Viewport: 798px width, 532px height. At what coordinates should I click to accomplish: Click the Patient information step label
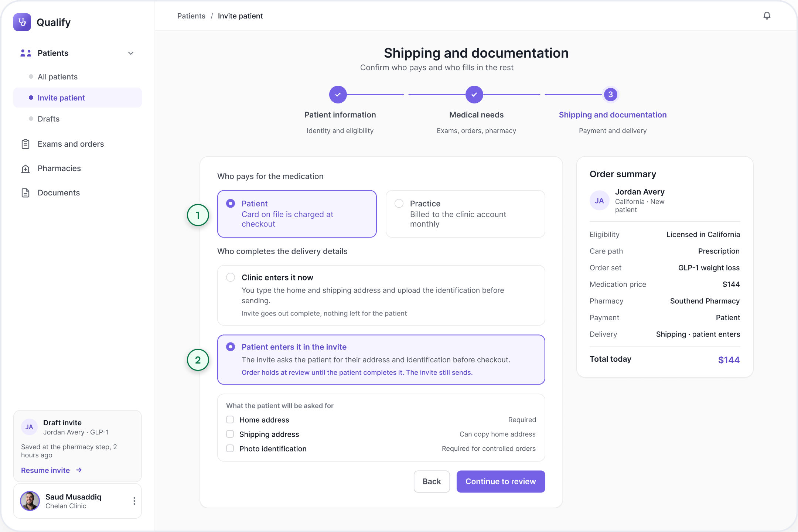click(x=340, y=115)
